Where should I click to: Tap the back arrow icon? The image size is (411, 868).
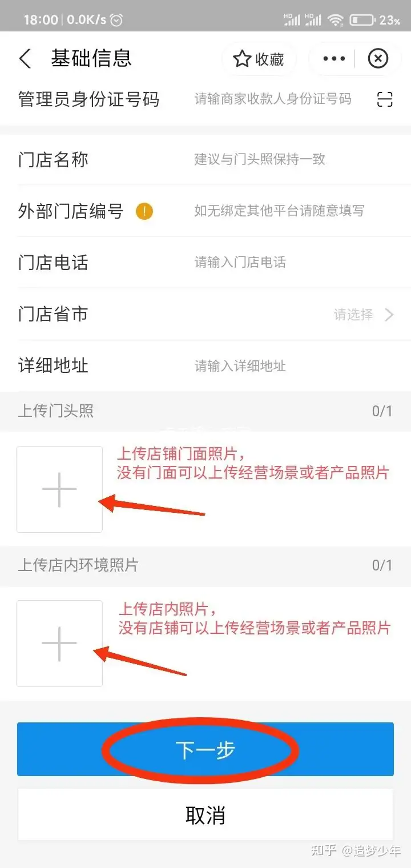point(25,59)
